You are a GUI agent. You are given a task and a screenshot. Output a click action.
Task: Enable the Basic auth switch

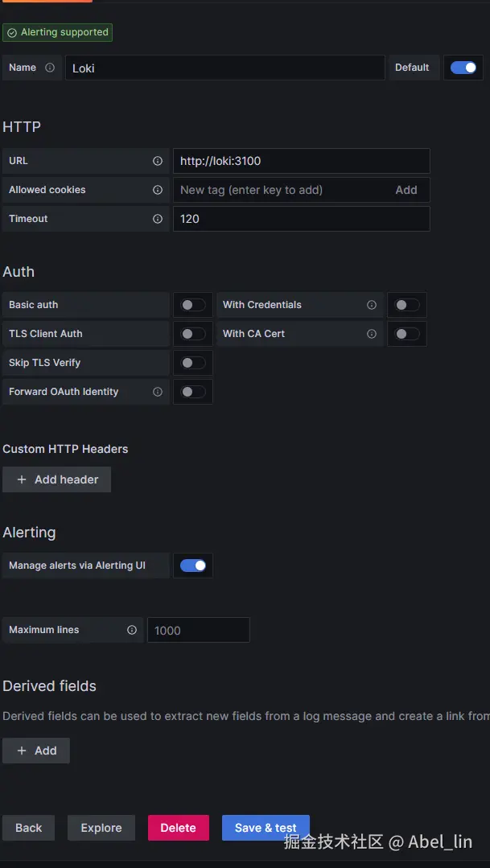point(193,305)
